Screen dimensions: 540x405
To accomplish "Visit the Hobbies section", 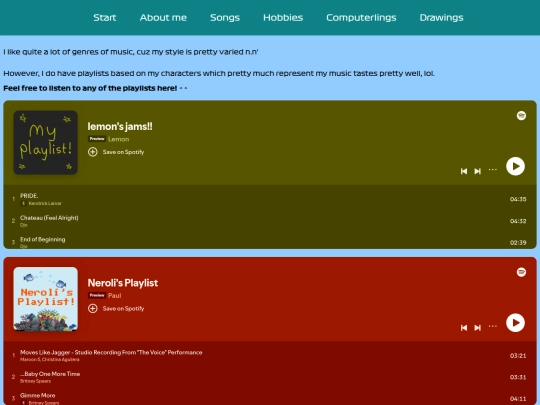I will pyautogui.click(x=283, y=18).
